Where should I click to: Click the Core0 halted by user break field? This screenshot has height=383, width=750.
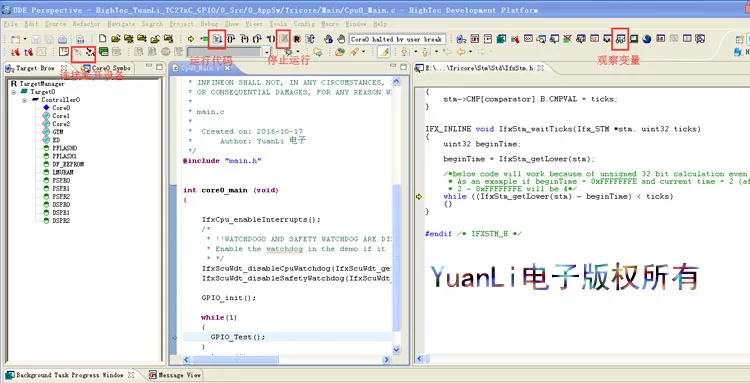[397, 39]
